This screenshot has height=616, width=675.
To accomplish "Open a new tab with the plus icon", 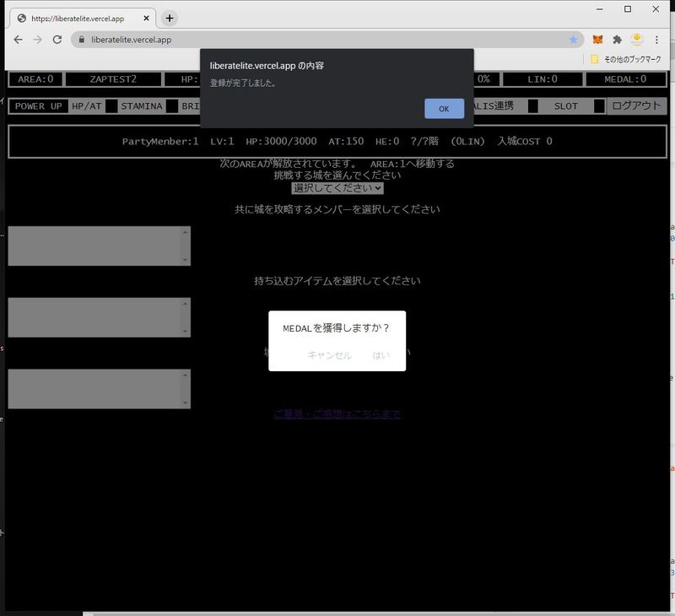I will 169,18.
